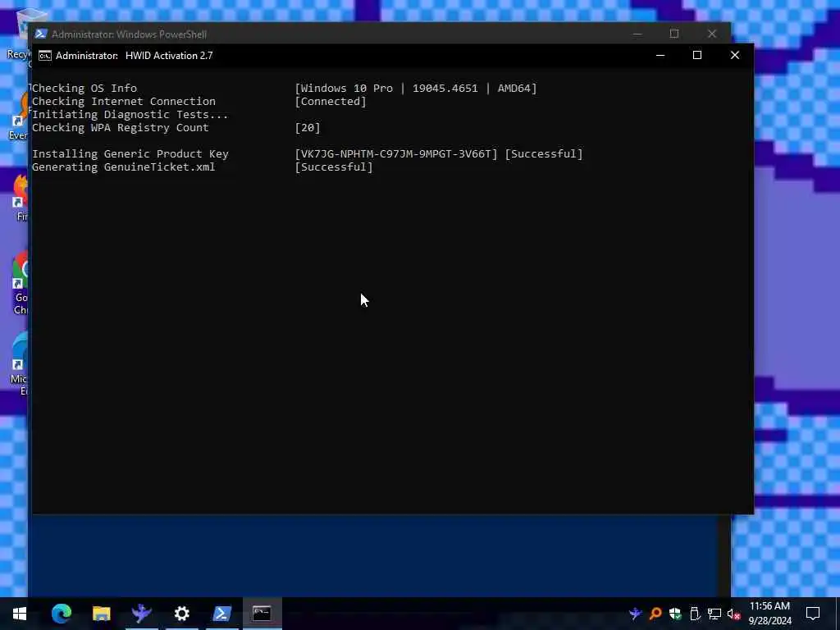Image resolution: width=840 pixels, height=630 pixels.
Task: Minimize the background Windows PowerShell window
Action: (637, 34)
